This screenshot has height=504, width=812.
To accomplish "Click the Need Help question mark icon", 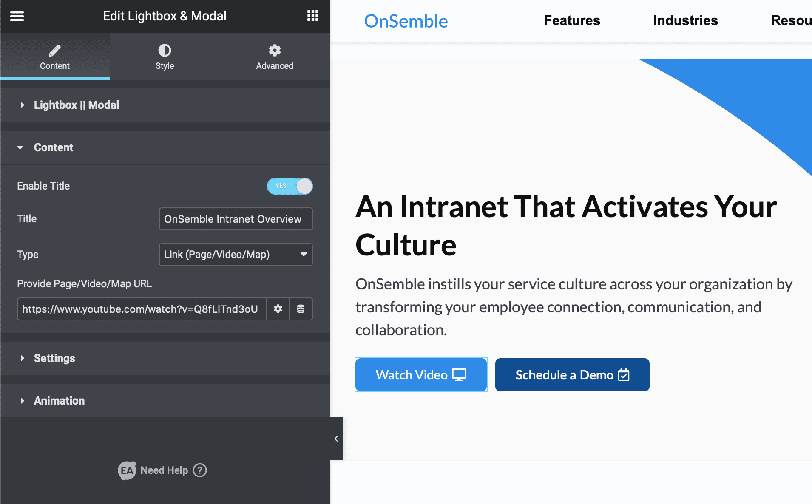I will coord(200,470).
